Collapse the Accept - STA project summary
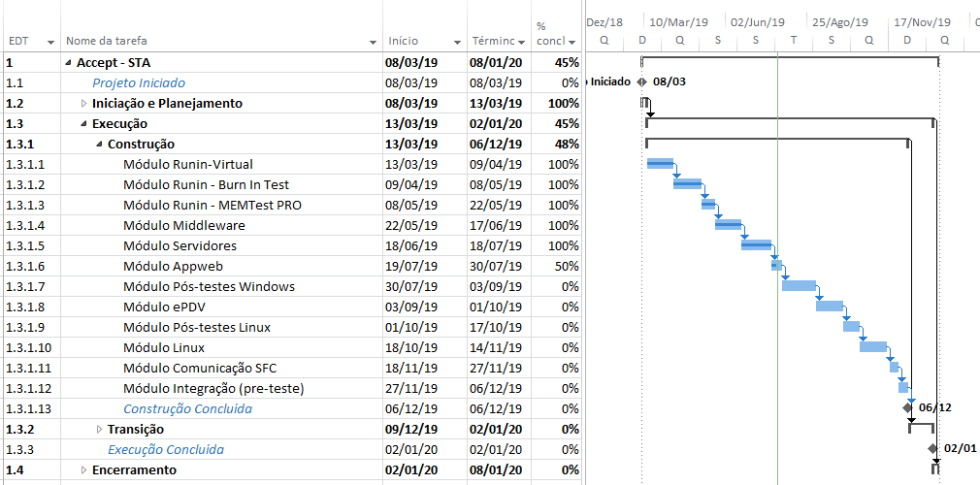This screenshot has height=485, width=980. coord(68,62)
